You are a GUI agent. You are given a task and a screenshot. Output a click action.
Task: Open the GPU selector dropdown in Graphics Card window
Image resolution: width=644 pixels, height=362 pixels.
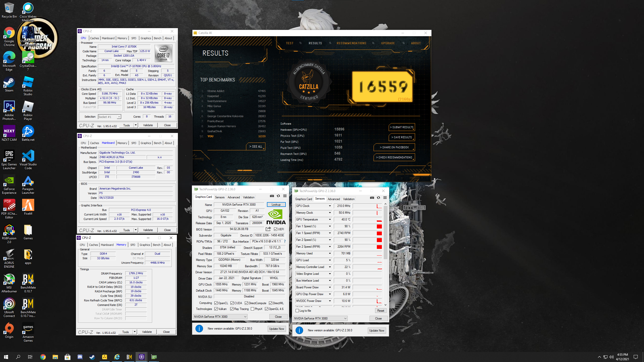[220, 316]
